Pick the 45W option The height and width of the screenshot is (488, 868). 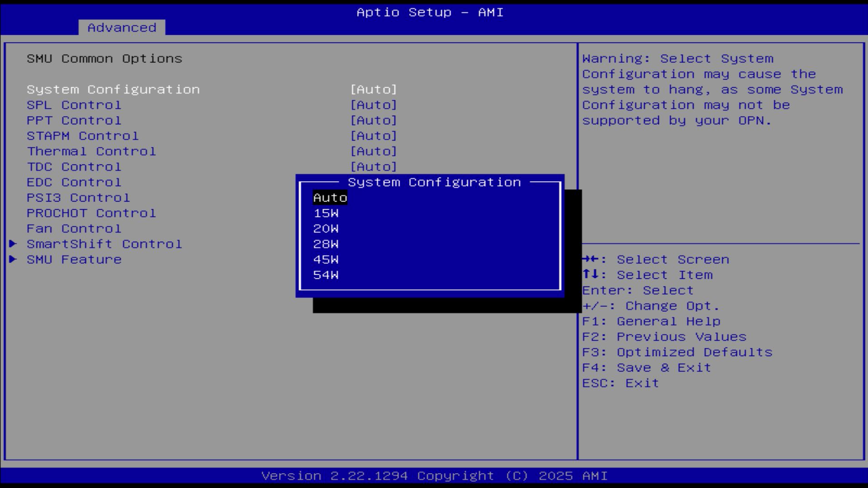pos(325,260)
